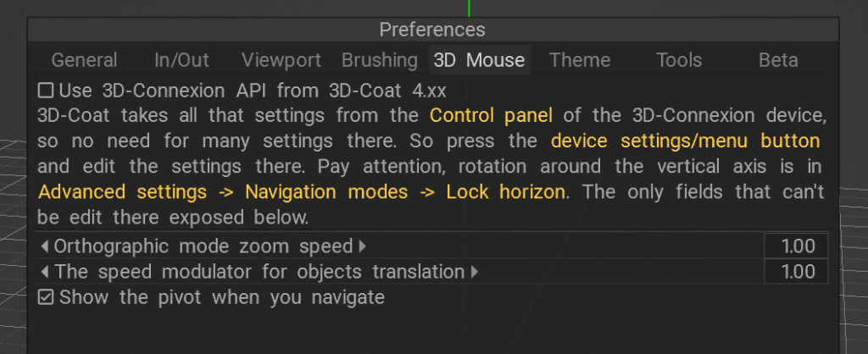Disable Show the pivot when you navigate
Screen dimensions: 868x354
point(46,297)
